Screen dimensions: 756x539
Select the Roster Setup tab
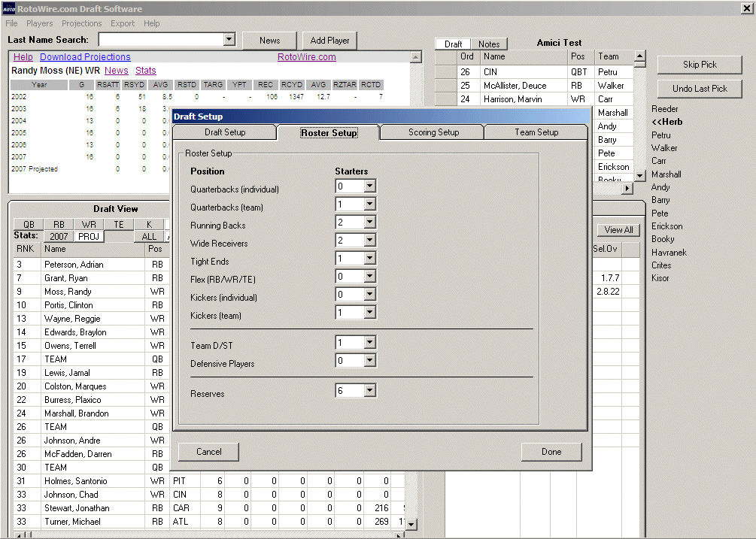[x=329, y=132]
